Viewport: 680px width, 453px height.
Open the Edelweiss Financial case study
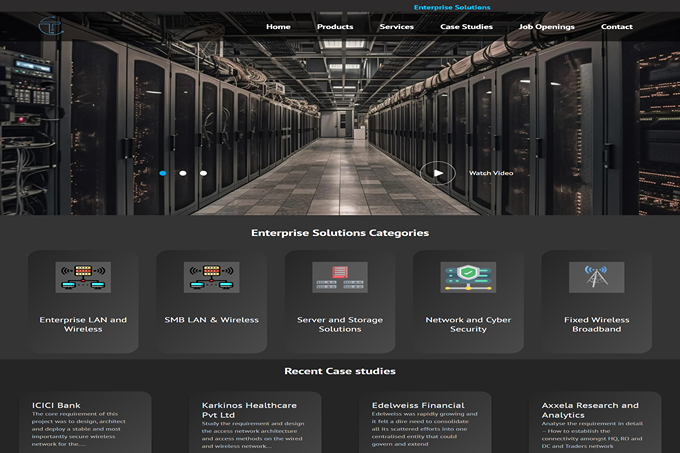[425, 422]
